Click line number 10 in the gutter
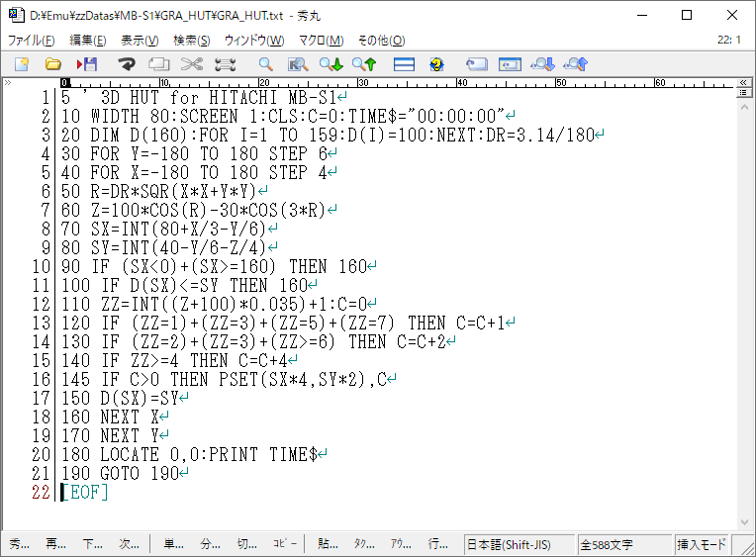Screen dimensions: 756x557 pos(41,267)
